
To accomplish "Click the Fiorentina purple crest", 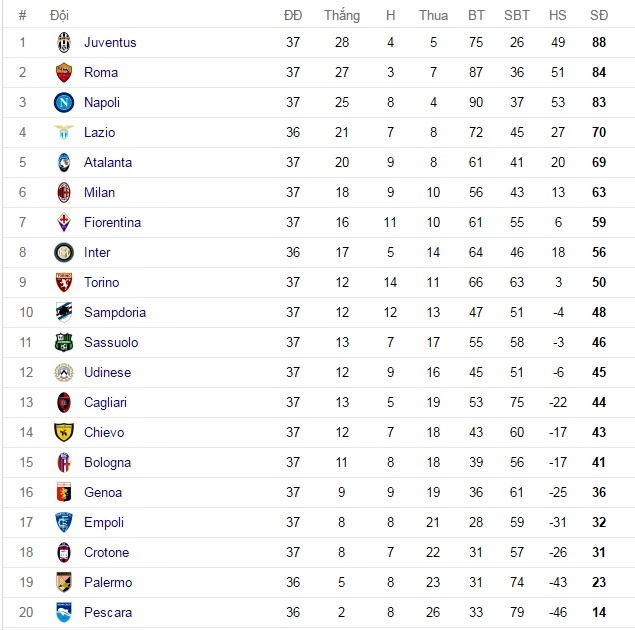I will (x=64, y=223).
